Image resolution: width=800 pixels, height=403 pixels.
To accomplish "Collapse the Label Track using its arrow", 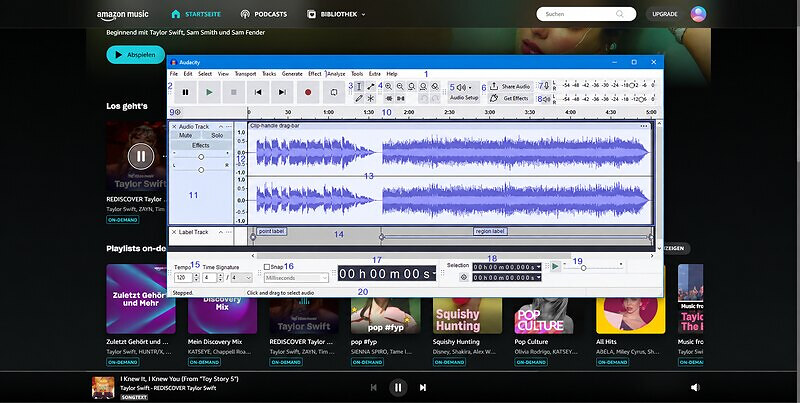I will click(x=221, y=232).
